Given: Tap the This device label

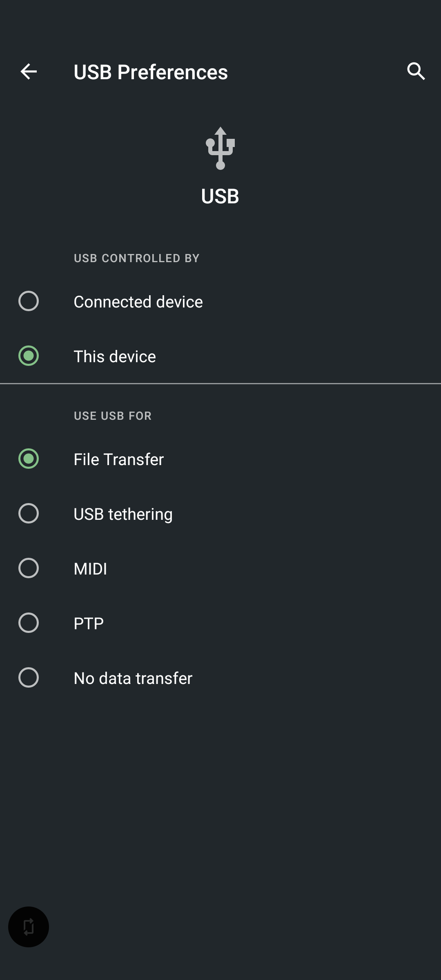Looking at the screenshot, I should [115, 356].
